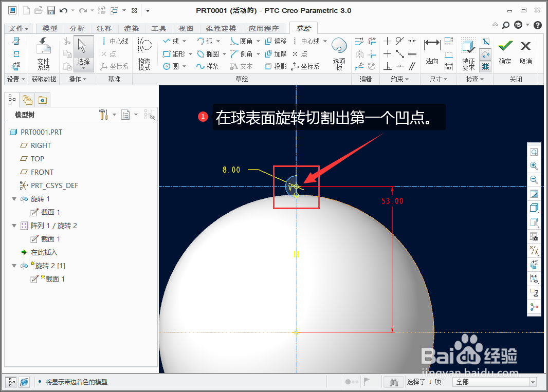Click the binoculars find icon in status bar
The image size is (548, 392).
pos(394,382)
